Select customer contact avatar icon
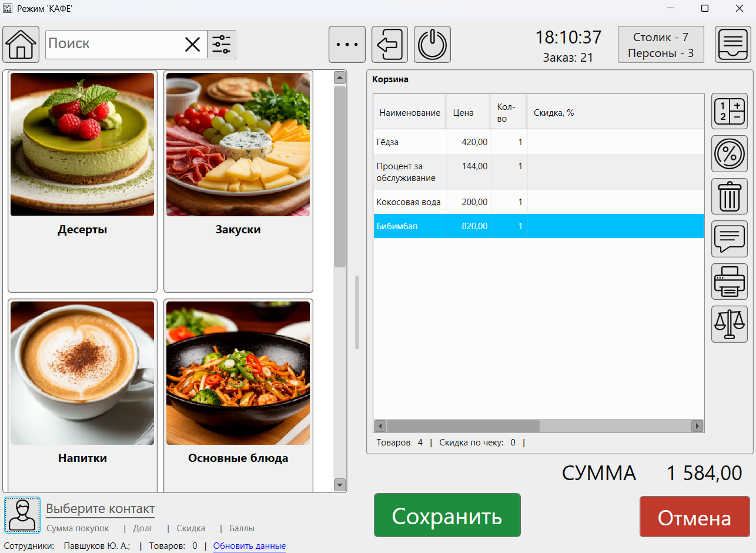 (22, 515)
